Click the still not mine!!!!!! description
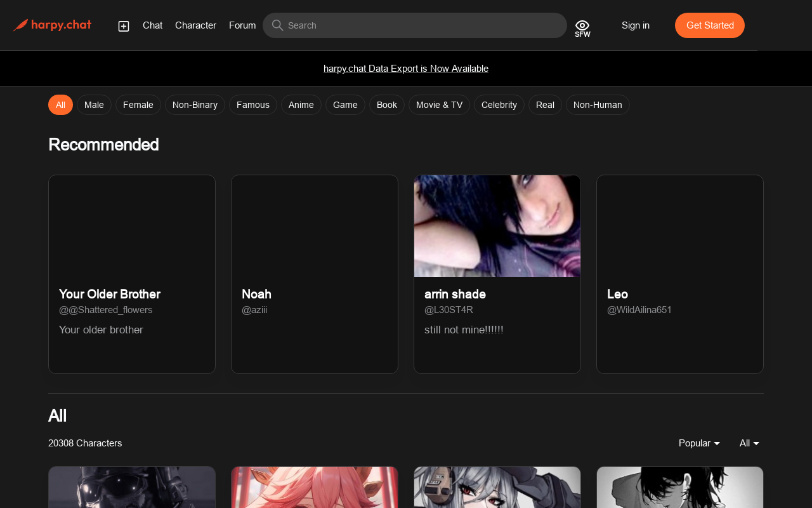Viewport: 812px width, 508px height. point(464,330)
